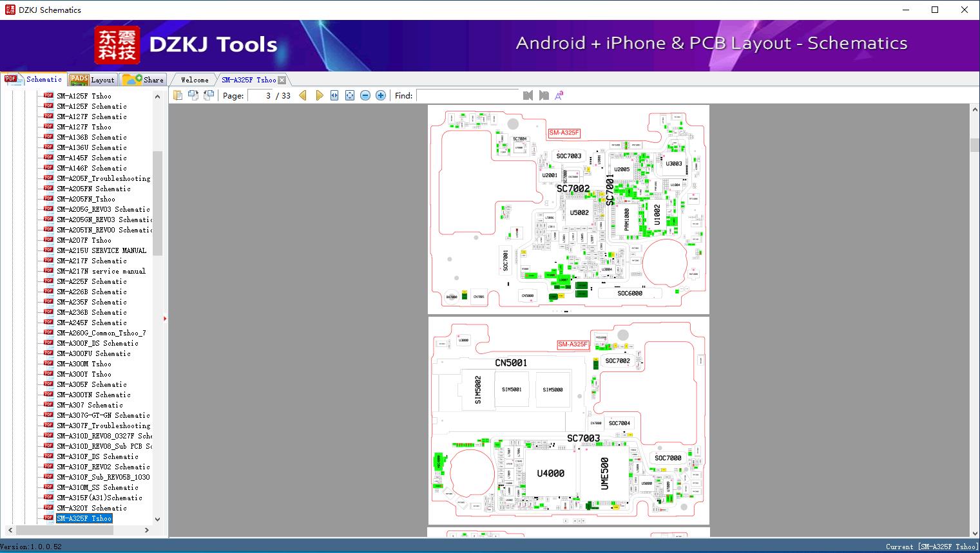This screenshot has height=553, width=980.
Task: Click the fit width icon
Action: tap(334, 95)
